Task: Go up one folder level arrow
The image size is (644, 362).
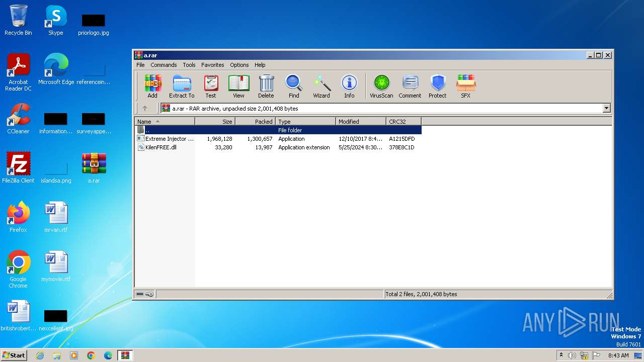Action: 145,108
